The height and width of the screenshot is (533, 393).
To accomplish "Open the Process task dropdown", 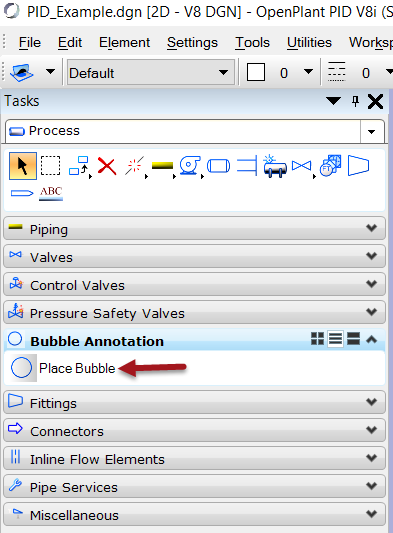I will 372,131.
